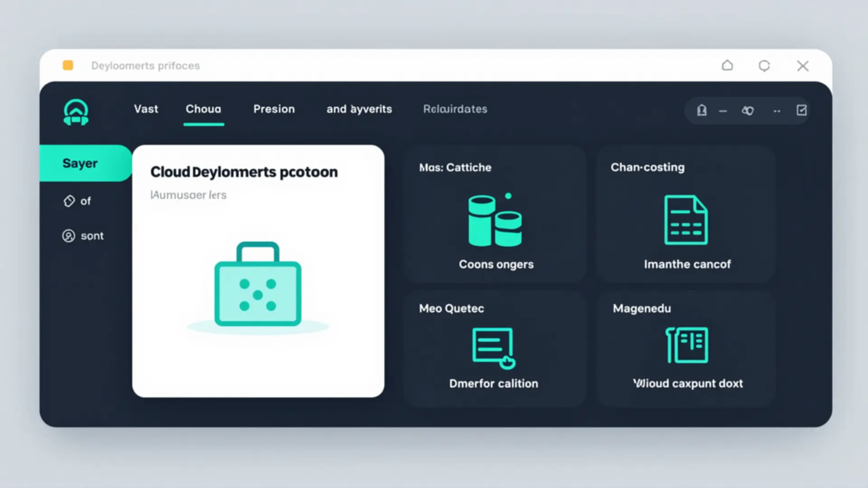The image size is (868, 488).
Task: Select the bell notification icon in toolbar
Action: point(701,111)
